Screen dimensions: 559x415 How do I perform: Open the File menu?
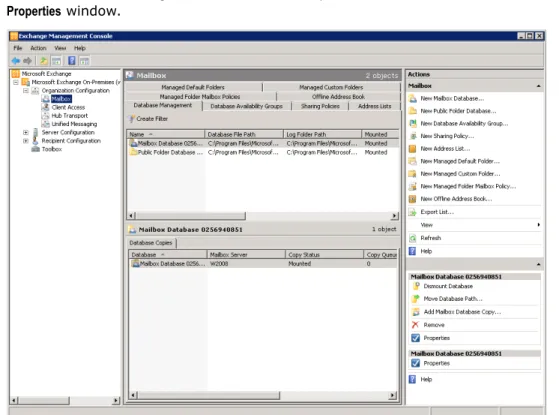[x=18, y=48]
